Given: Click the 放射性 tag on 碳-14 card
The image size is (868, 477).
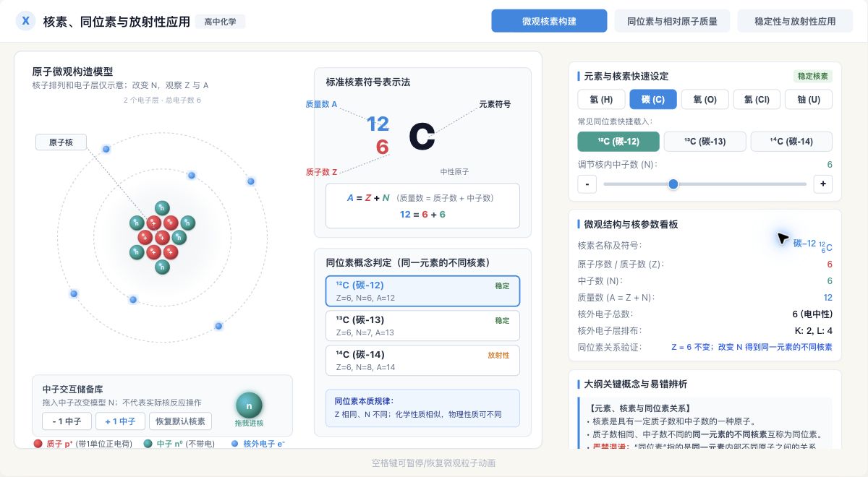Looking at the screenshot, I should [498, 355].
